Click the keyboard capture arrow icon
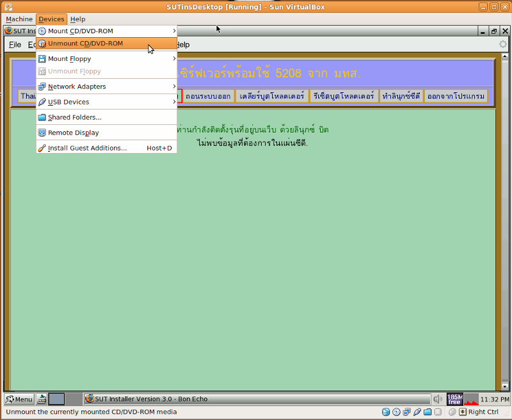Viewport: 512px width, 420px height. 463,412
